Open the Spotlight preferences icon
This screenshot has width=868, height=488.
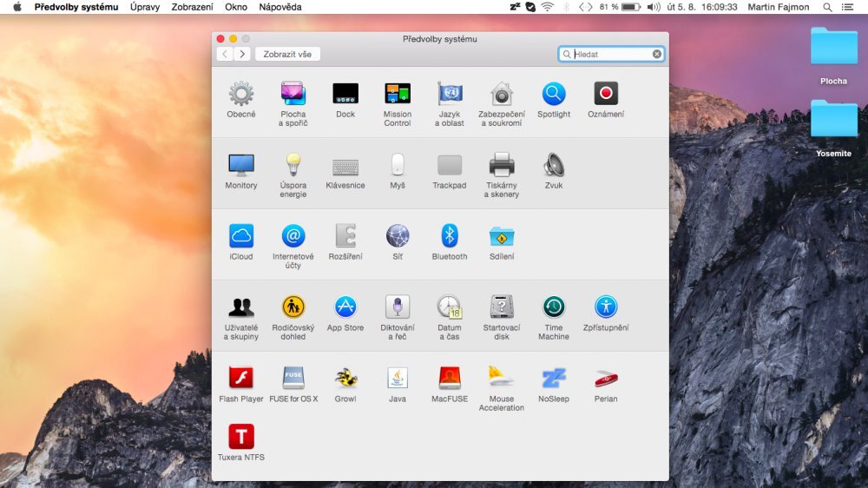coord(554,94)
